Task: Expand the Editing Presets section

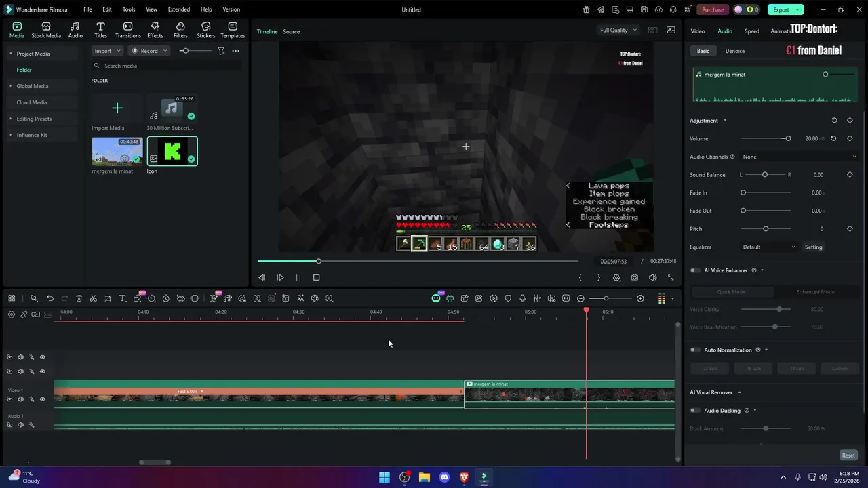Action: click(x=10, y=119)
